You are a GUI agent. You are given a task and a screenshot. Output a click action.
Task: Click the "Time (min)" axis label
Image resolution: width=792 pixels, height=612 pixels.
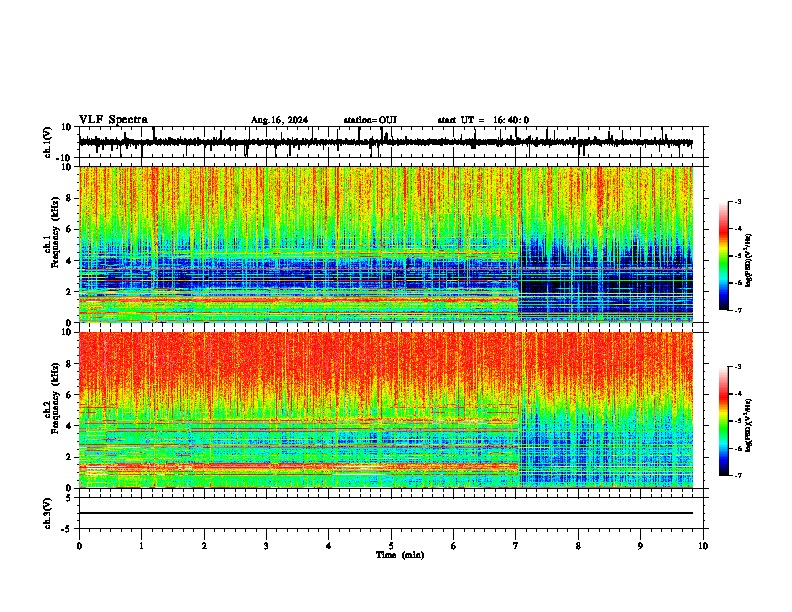click(x=400, y=555)
